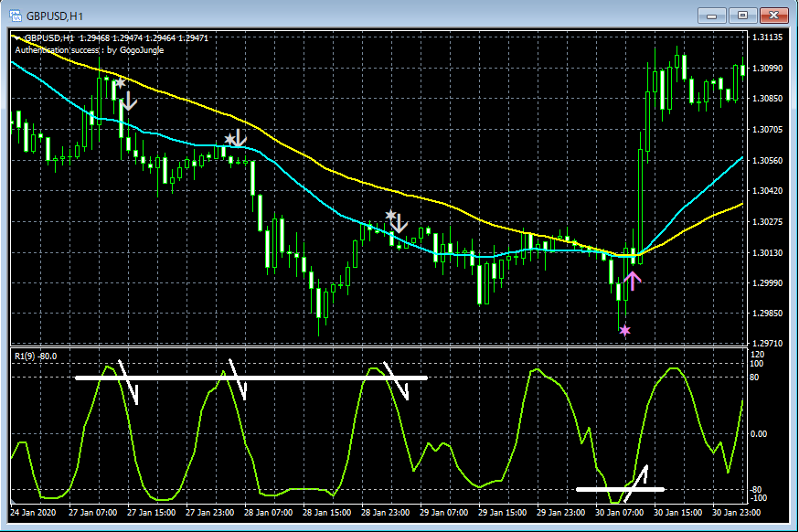This screenshot has height=532, width=799.
Task: Click the purple asterisk below the lowest candle
Action: coord(625,331)
